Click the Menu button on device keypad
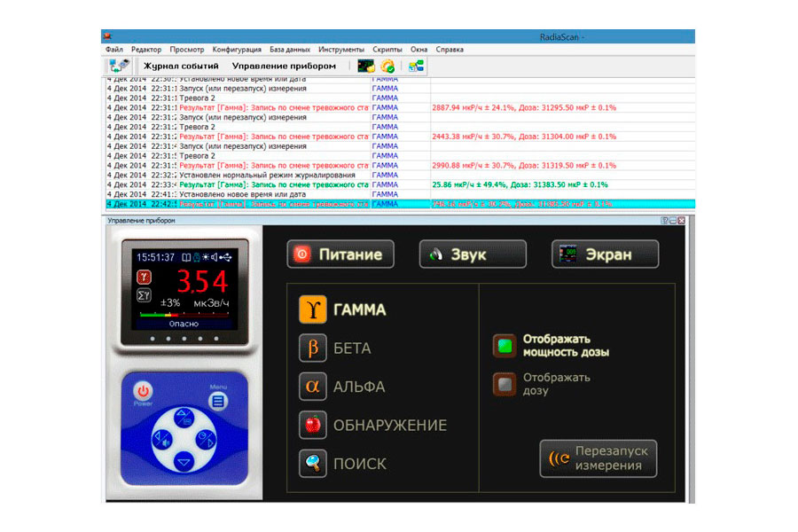The image size is (798, 532). (x=218, y=401)
